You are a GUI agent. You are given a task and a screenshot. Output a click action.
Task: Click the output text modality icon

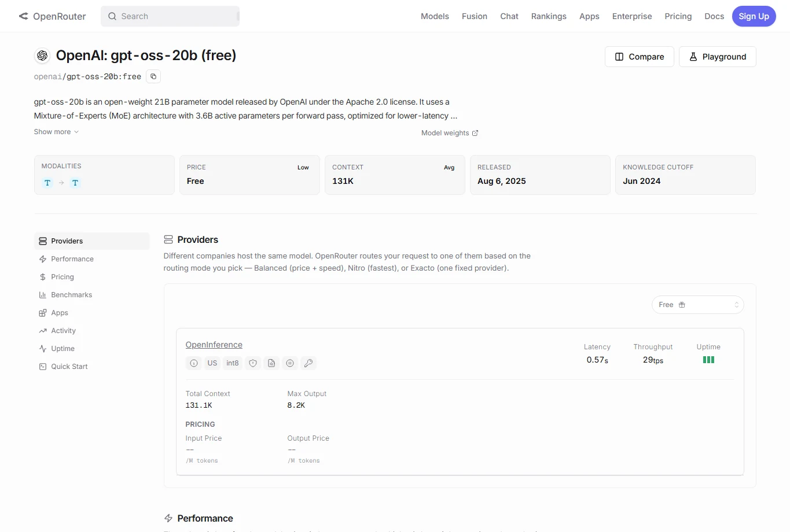coord(75,183)
